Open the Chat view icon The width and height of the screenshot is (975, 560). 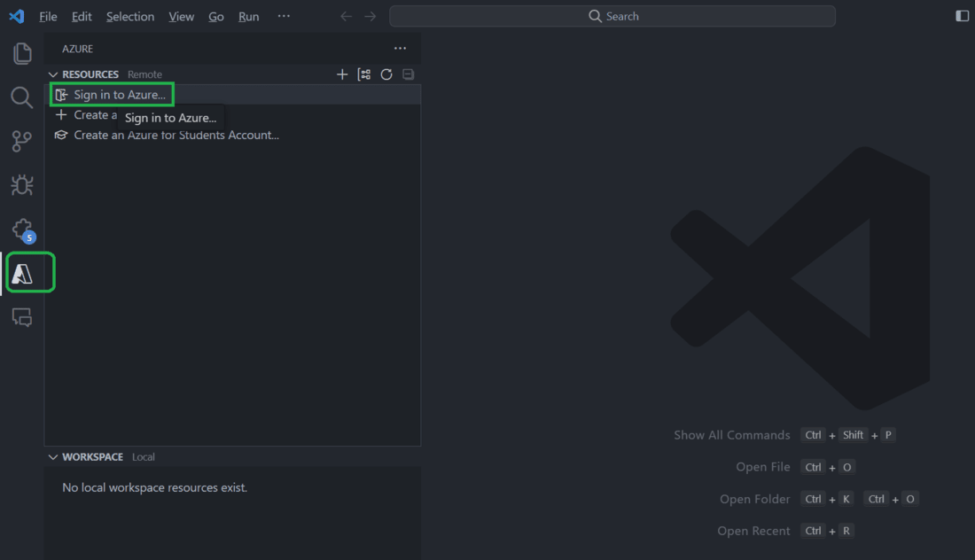tap(22, 317)
